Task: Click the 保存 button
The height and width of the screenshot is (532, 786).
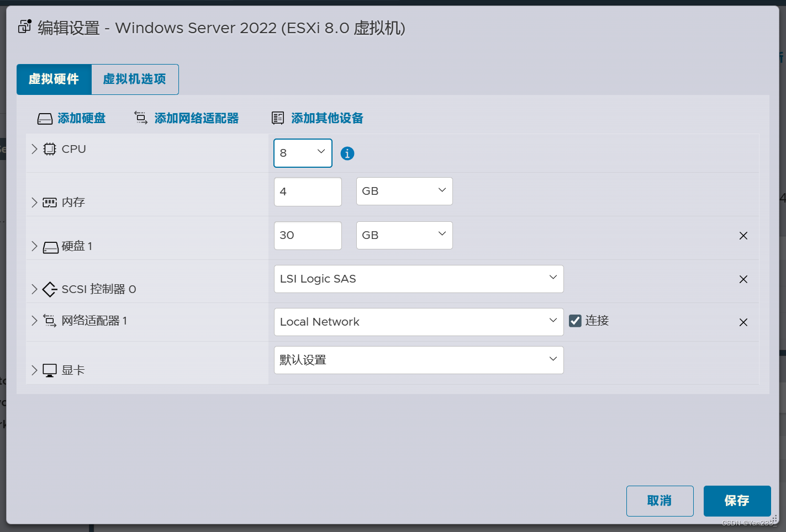Action: click(x=737, y=501)
